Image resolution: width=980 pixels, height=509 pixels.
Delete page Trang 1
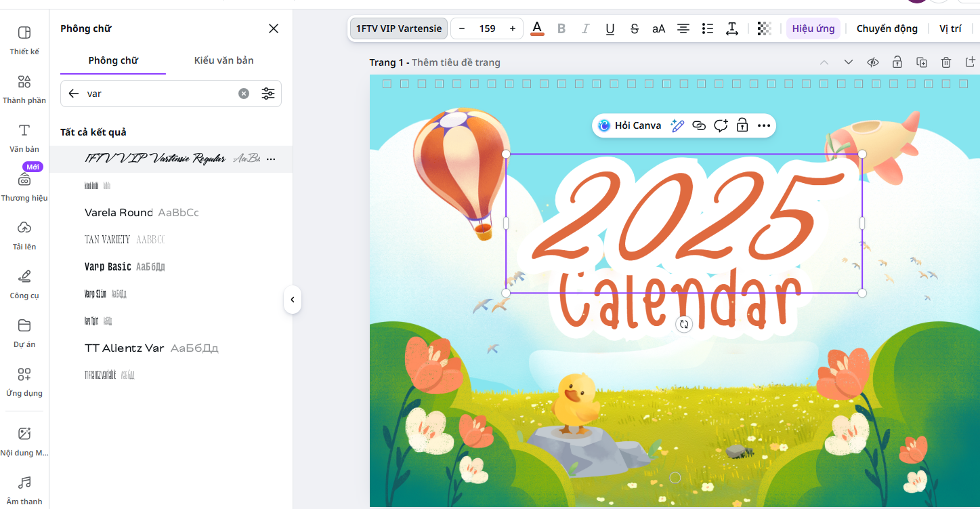946,62
